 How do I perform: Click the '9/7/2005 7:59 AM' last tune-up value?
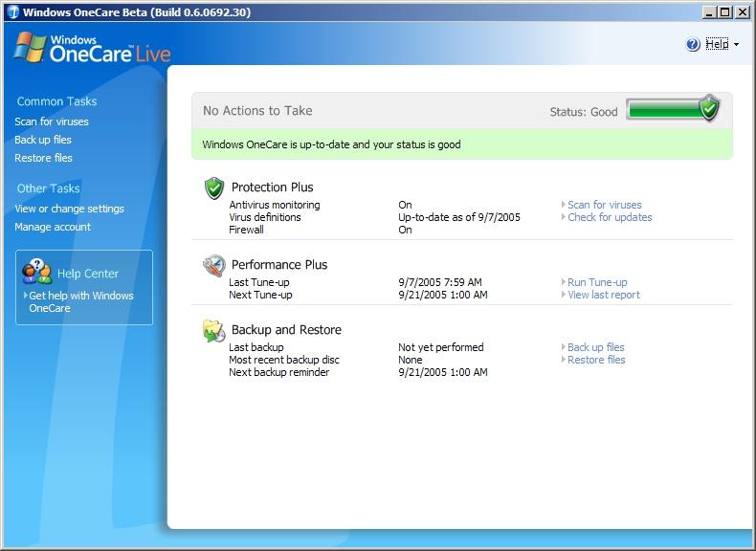[439, 282]
